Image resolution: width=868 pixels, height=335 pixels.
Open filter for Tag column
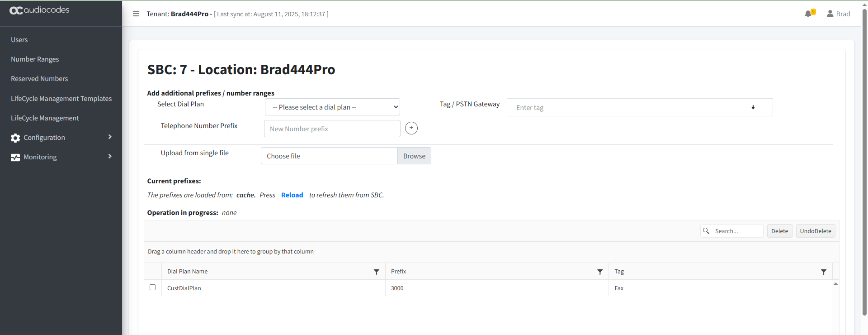823,272
